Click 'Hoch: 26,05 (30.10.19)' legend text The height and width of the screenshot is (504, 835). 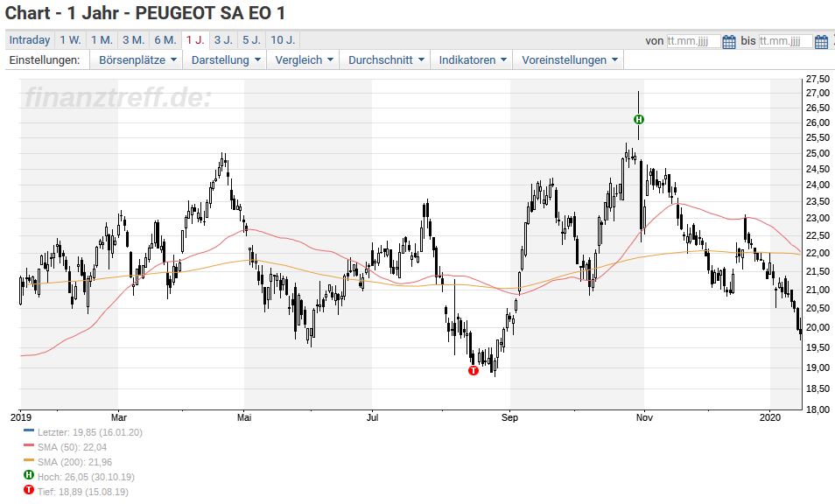click(x=86, y=478)
